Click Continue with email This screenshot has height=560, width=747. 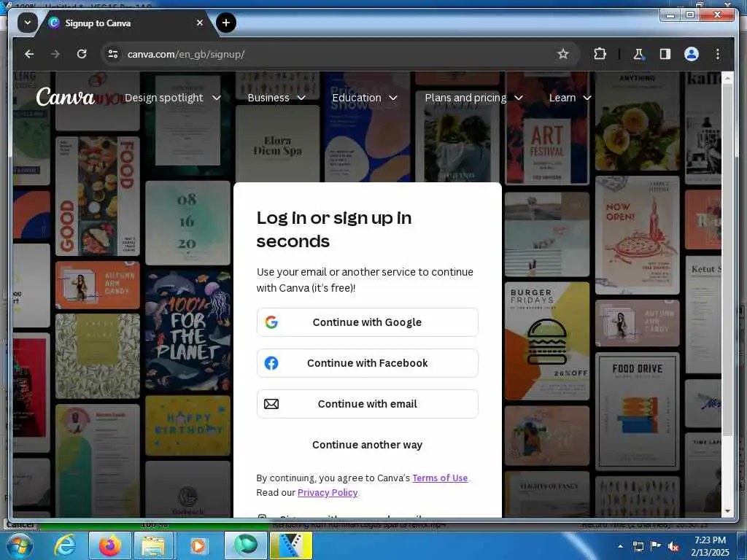(x=368, y=404)
